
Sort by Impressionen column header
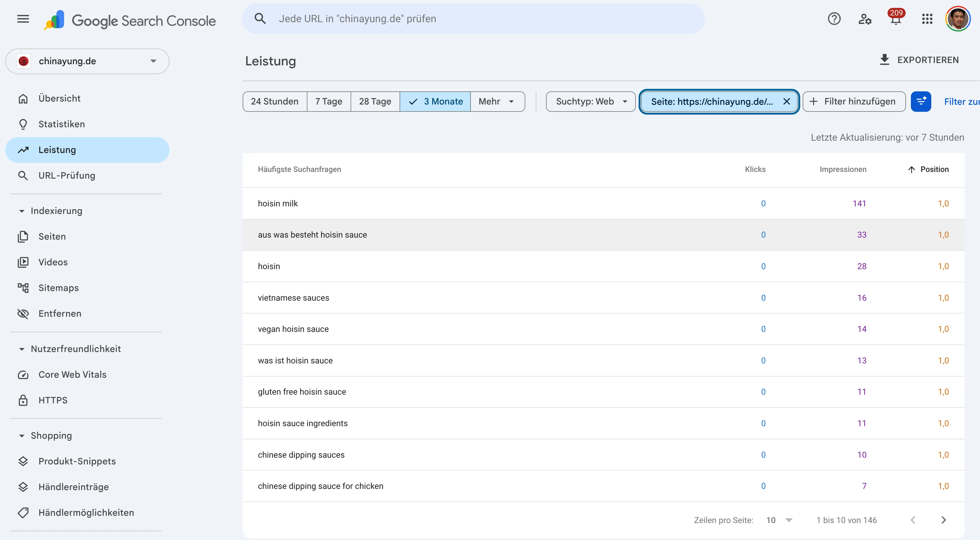coord(843,170)
